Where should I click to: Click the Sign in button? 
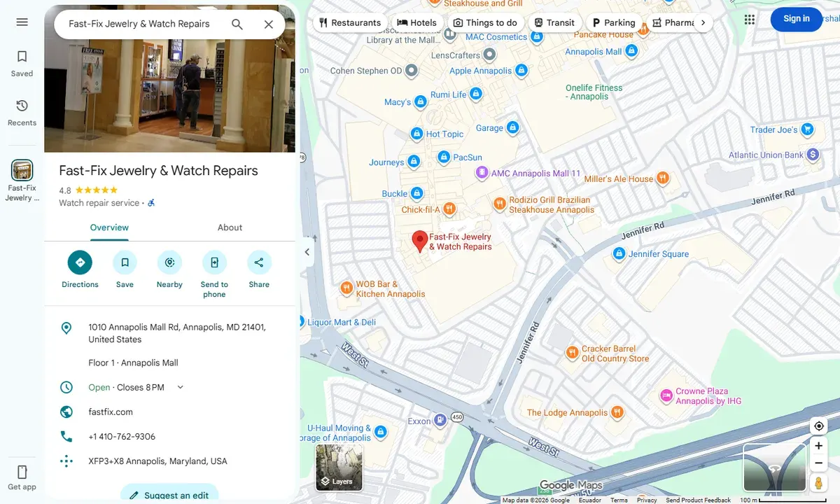click(x=797, y=19)
